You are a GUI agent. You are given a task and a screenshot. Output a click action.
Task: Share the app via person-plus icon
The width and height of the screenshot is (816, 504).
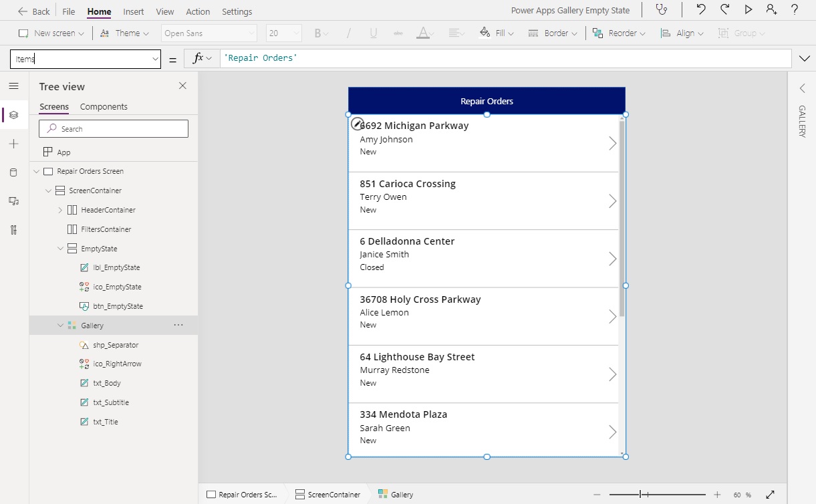[x=770, y=10]
